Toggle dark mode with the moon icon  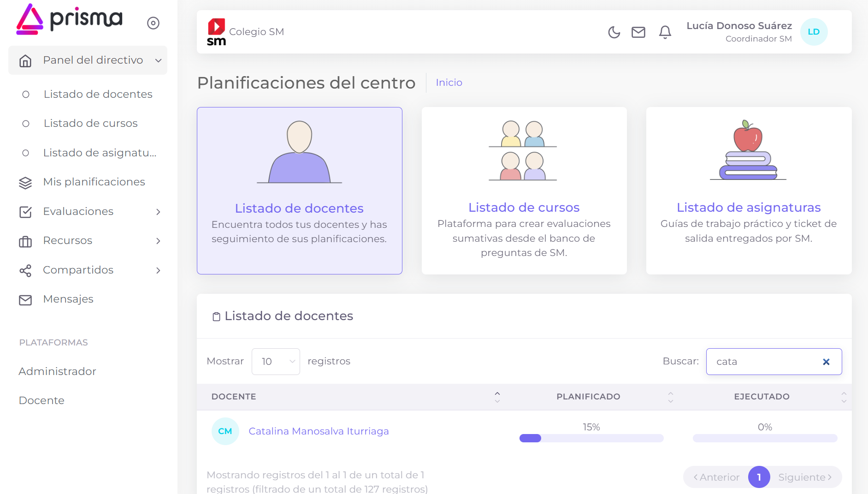tap(614, 32)
